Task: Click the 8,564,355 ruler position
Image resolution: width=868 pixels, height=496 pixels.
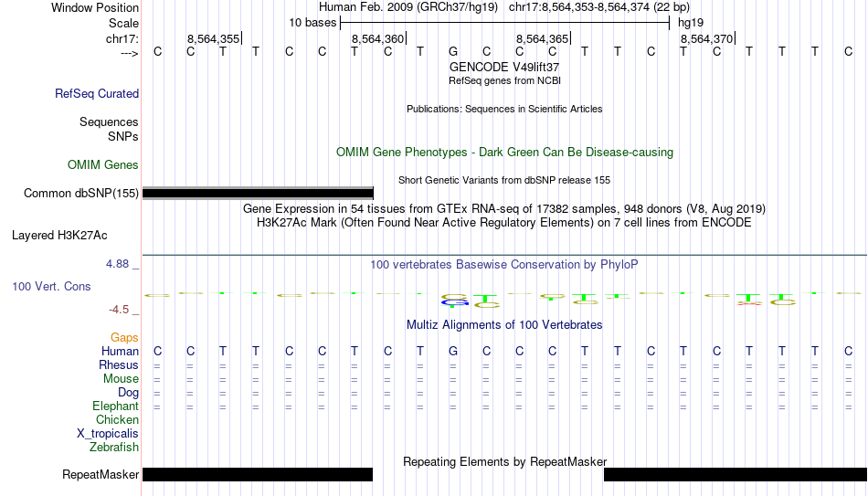Action: 214,38
